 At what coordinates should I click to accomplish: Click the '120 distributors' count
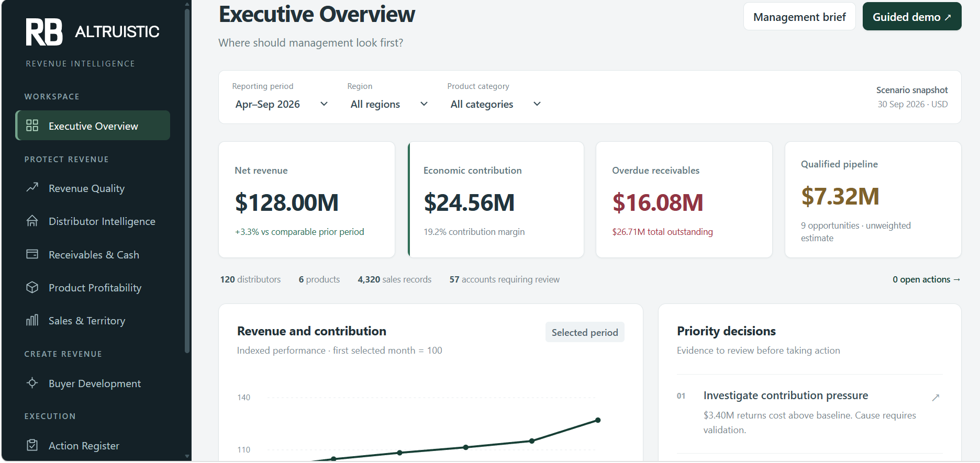[250, 279]
